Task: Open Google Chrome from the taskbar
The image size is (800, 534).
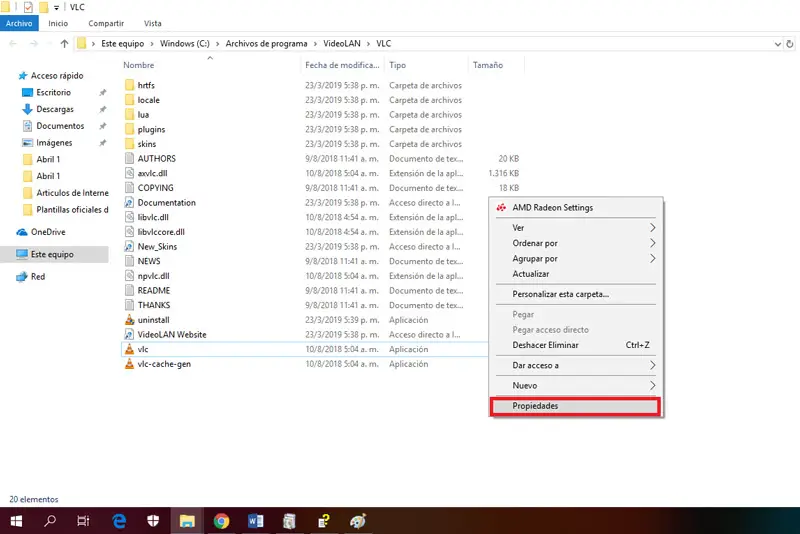Action: [x=221, y=521]
